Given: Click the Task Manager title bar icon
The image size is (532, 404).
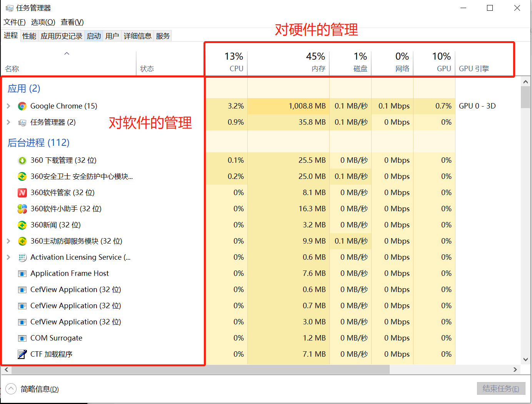Looking at the screenshot, I should coord(10,8).
